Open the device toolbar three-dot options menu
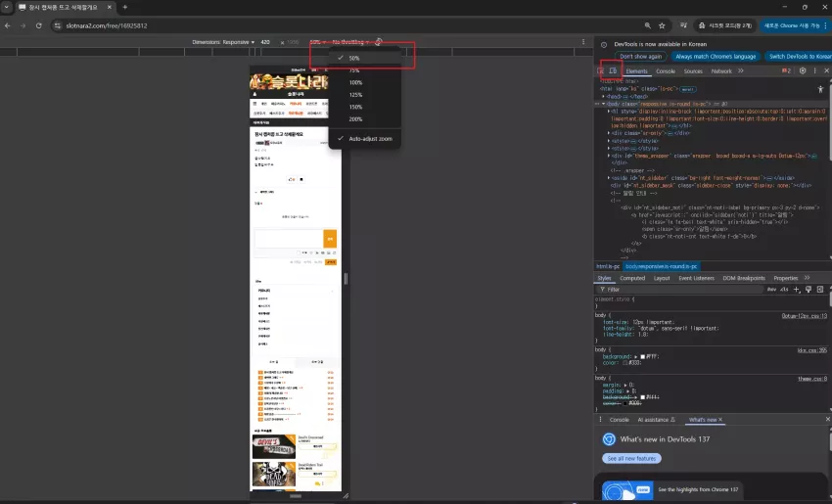The width and height of the screenshot is (832, 504). 583,42
